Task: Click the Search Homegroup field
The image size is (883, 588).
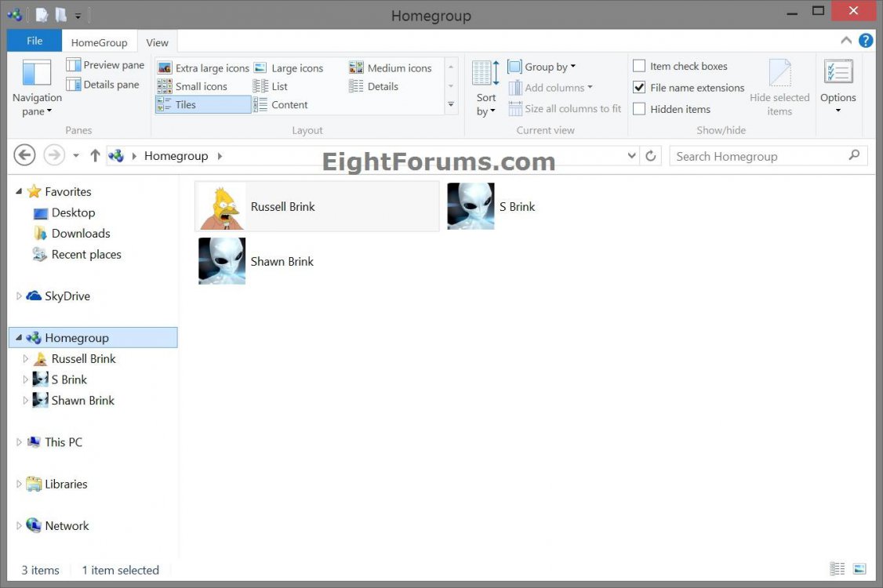Action: (x=758, y=156)
